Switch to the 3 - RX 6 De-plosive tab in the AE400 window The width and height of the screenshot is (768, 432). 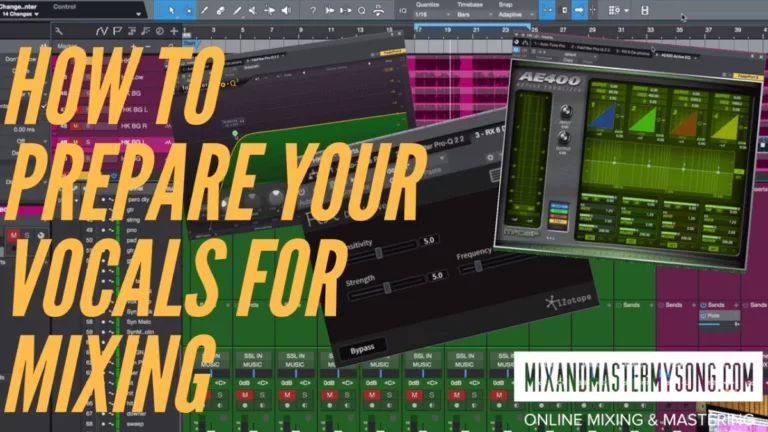[x=633, y=52]
